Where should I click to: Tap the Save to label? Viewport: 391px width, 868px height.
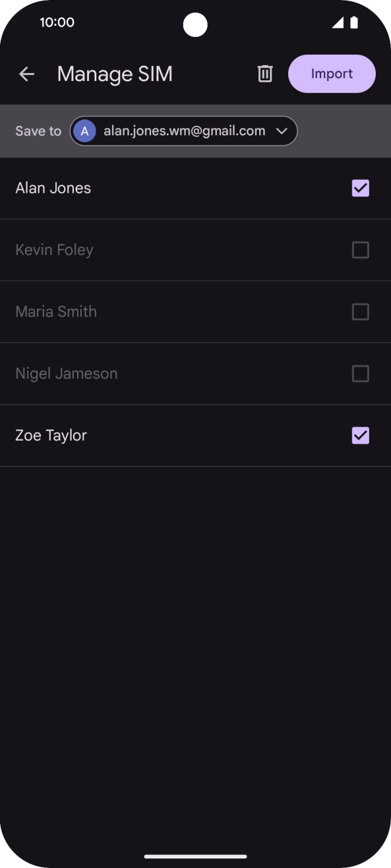(38, 131)
